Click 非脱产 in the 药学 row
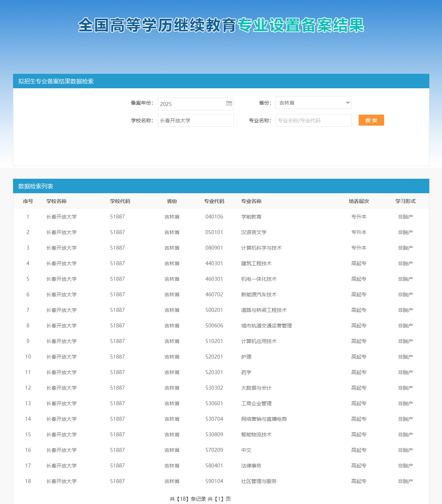Screen dimensions: 442x504 click(405, 372)
